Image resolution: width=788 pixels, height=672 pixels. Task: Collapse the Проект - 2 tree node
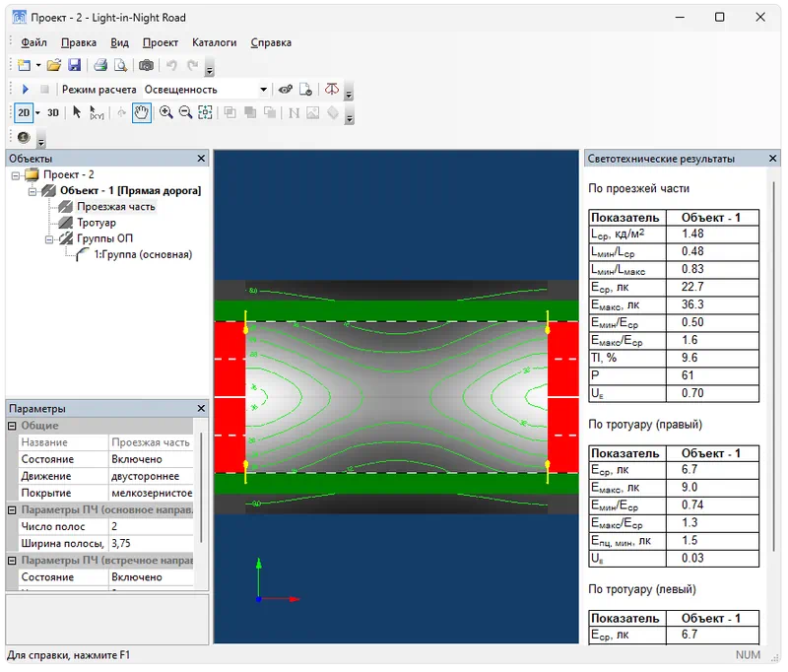point(16,175)
